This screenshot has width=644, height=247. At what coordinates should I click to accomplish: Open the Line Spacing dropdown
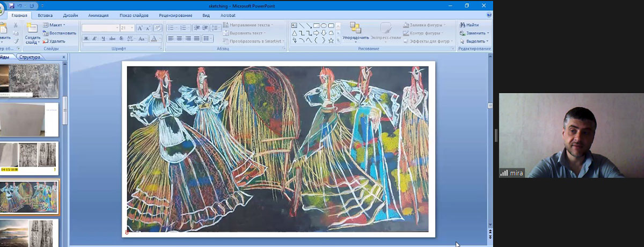point(216,28)
